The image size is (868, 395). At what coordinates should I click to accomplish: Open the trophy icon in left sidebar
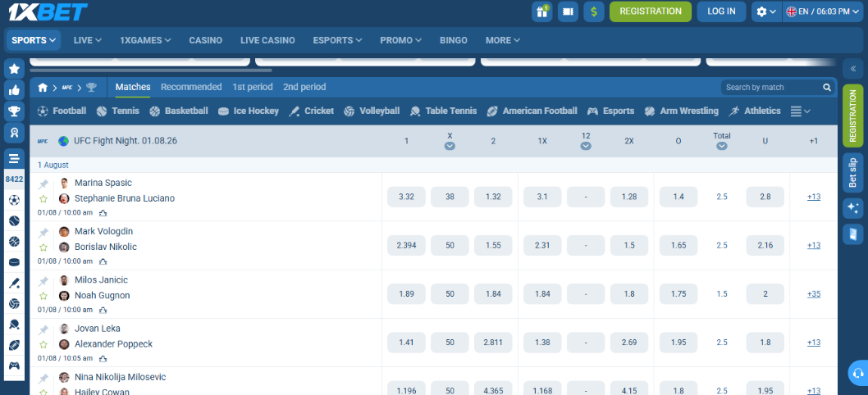pyautogui.click(x=15, y=111)
